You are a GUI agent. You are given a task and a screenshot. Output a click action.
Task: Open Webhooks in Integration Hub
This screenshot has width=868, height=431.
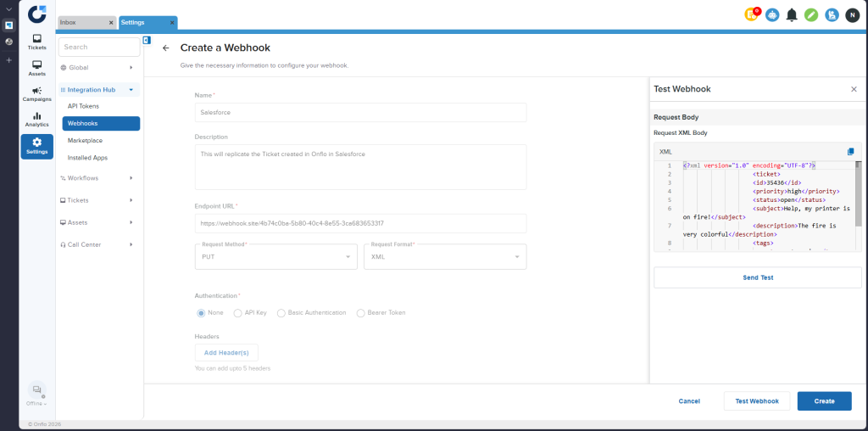(x=101, y=124)
